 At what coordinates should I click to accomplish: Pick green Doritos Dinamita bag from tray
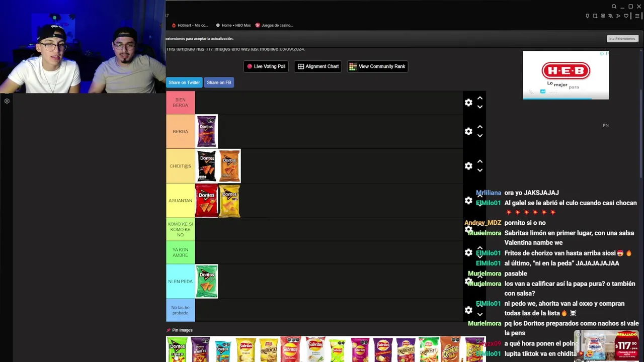(x=177, y=349)
